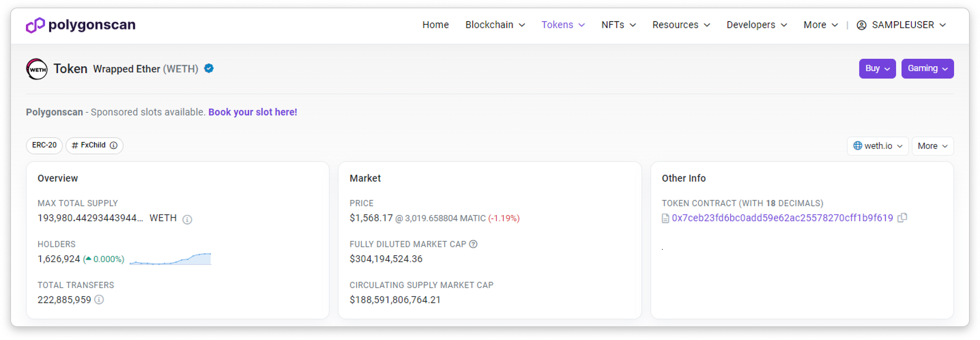Open the Tokens navigation menu

[563, 25]
